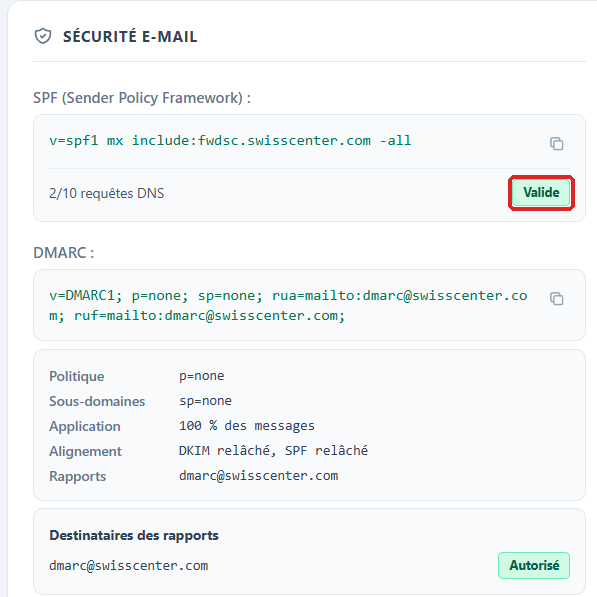Click the dmarc@swisscenter.com recipient beside Autorisé
This screenshot has width=597, height=597.
(129, 566)
